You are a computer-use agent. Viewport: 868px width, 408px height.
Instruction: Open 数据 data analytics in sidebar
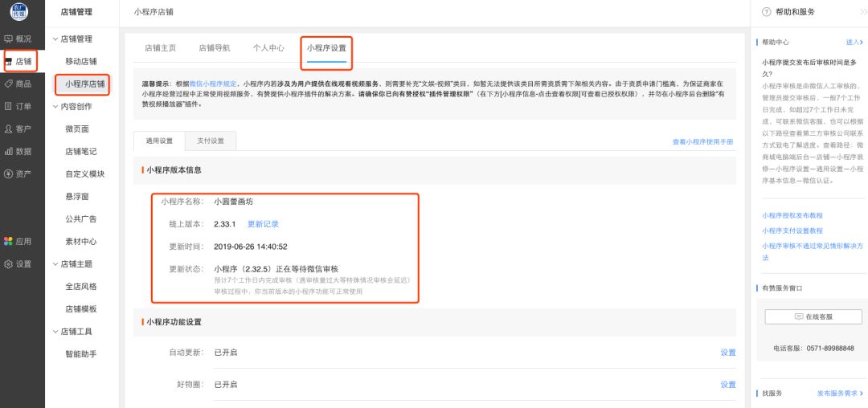tap(18, 151)
